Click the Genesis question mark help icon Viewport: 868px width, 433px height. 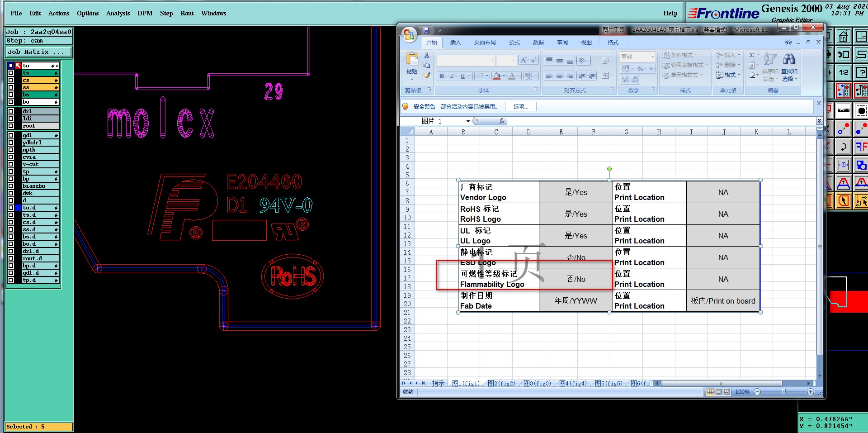(x=861, y=72)
